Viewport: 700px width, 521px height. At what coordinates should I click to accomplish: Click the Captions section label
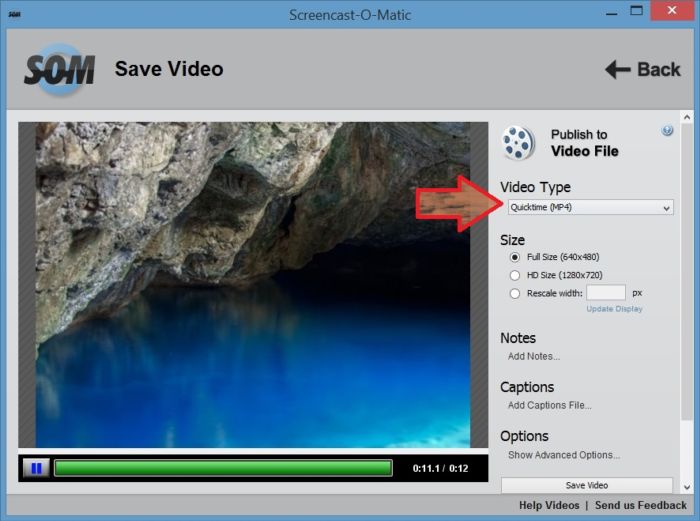527,387
